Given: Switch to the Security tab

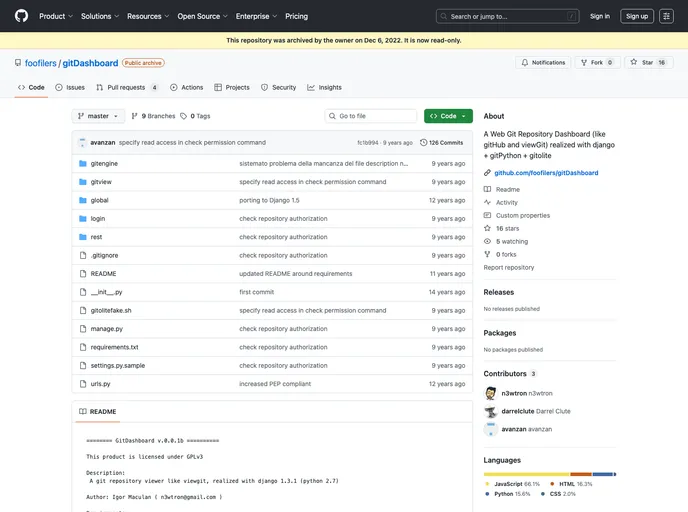Looking at the screenshot, I should 279,88.
